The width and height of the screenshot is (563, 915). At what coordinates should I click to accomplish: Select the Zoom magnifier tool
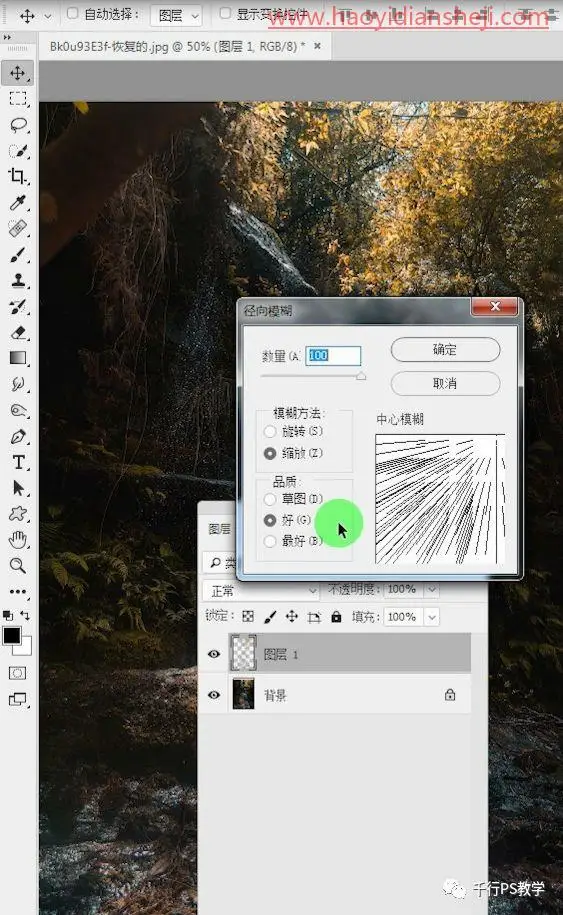[x=18, y=565]
